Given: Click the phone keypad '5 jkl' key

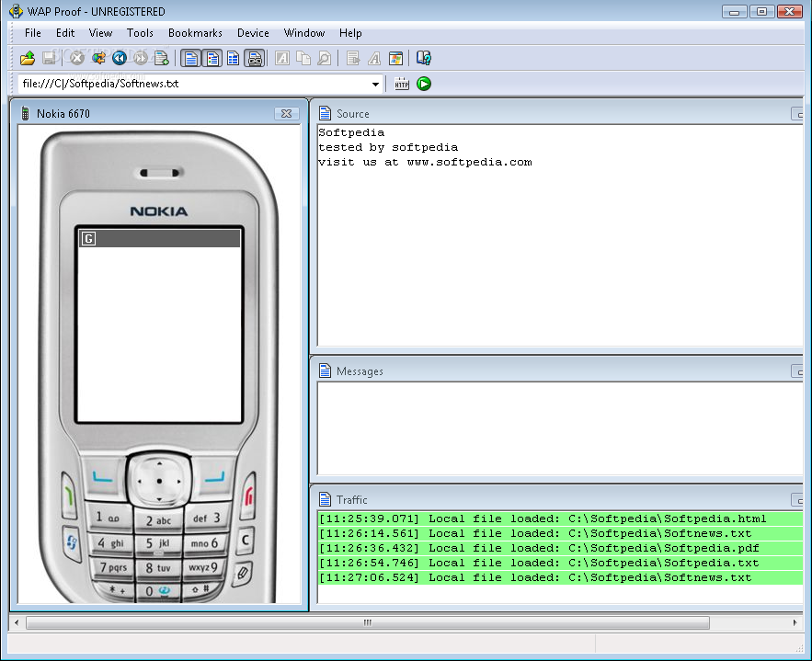Looking at the screenshot, I should [158, 543].
